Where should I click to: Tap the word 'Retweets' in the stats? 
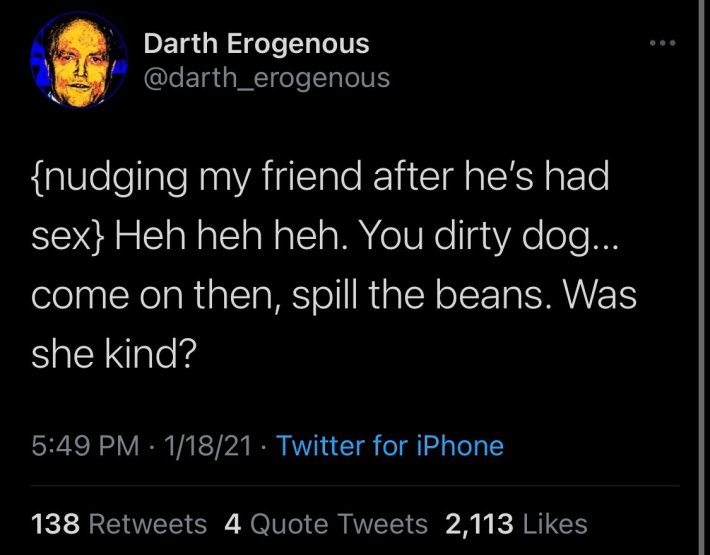click(x=148, y=523)
